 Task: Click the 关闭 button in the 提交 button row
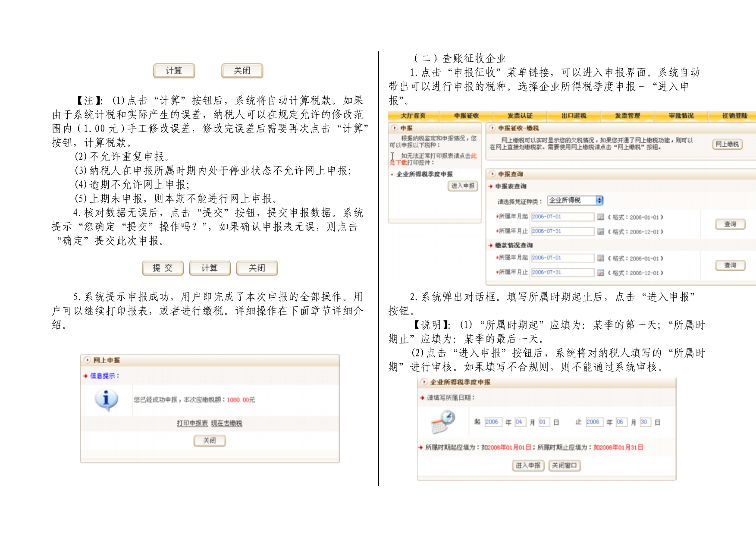click(257, 268)
